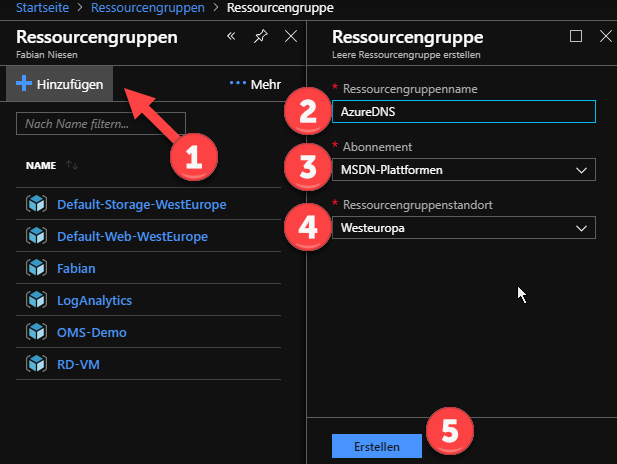617x464 pixels.
Task: Go to Ressourcengruppen breadcrumb link
Action: 148,7
